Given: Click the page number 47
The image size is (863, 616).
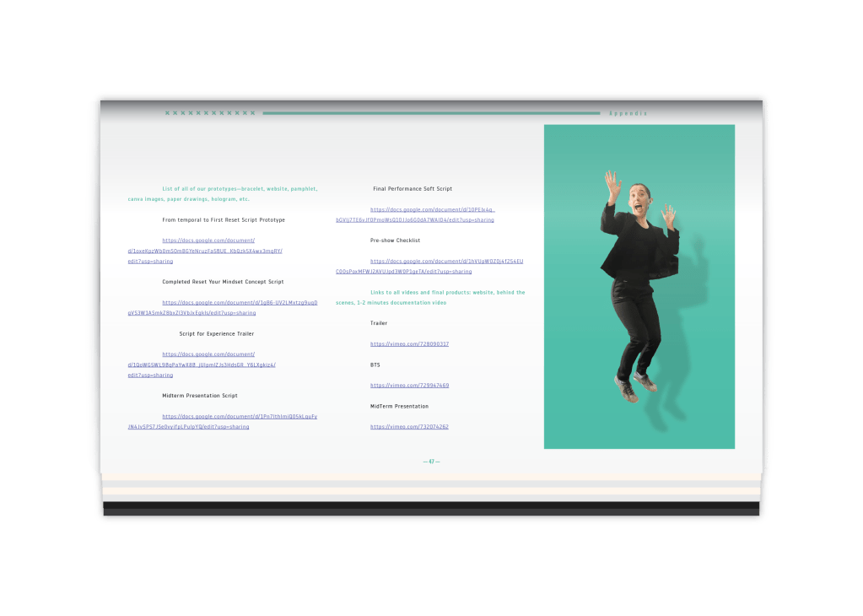Looking at the screenshot, I should (431, 462).
